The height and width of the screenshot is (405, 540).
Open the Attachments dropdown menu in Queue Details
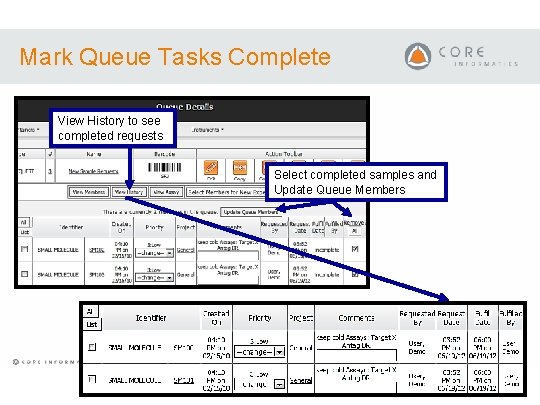pyautogui.click(x=208, y=130)
